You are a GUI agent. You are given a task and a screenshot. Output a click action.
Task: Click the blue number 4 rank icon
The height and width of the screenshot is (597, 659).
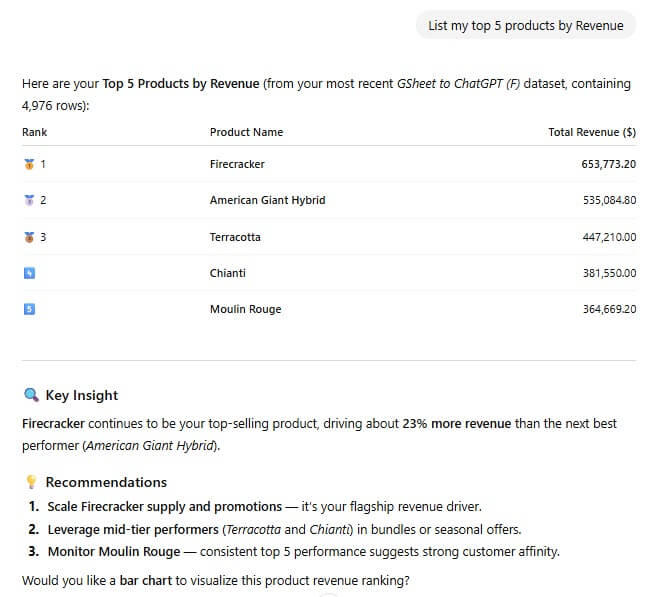pyautogui.click(x=29, y=273)
